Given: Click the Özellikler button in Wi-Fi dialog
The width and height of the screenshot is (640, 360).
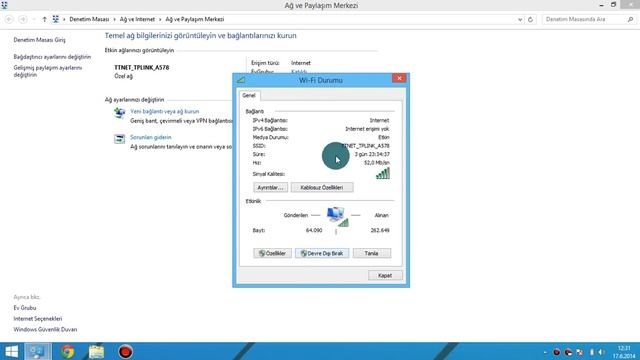Looking at the screenshot, I should 272,253.
